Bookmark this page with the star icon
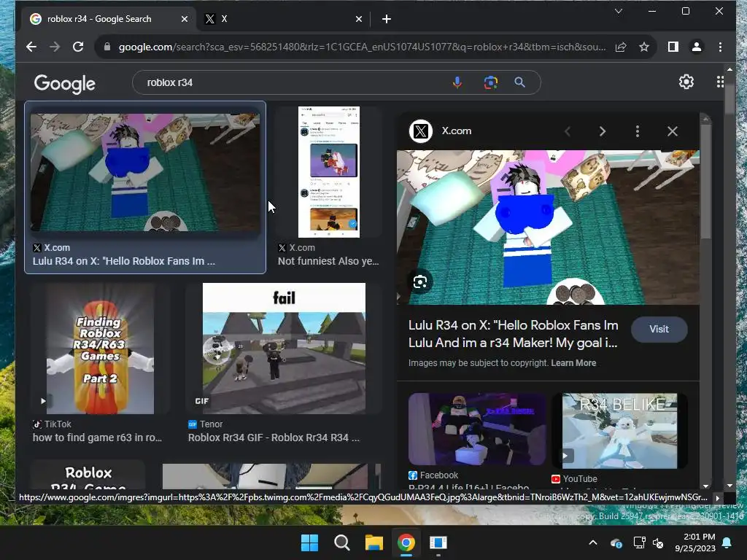Image resolution: width=747 pixels, height=560 pixels. [x=644, y=47]
